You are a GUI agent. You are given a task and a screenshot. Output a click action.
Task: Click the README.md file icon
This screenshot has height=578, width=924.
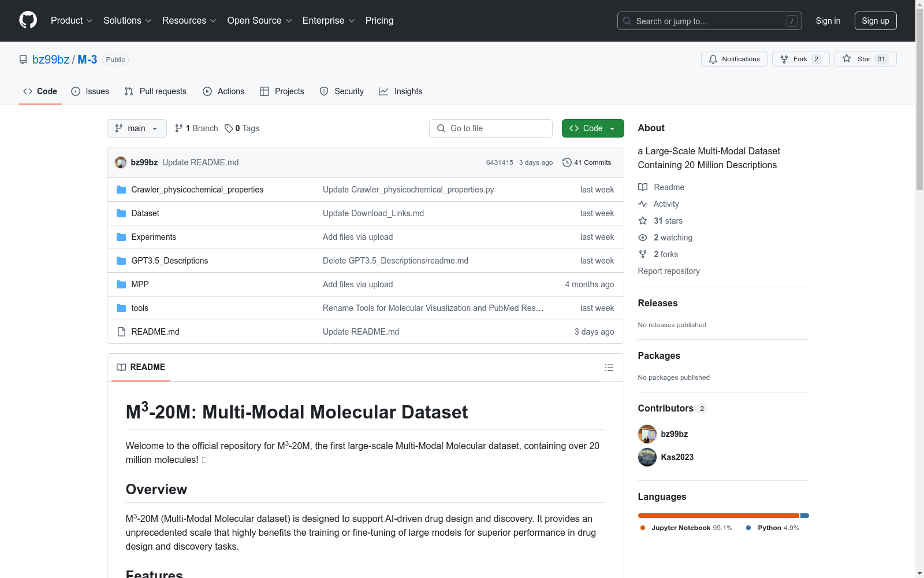(x=121, y=332)
